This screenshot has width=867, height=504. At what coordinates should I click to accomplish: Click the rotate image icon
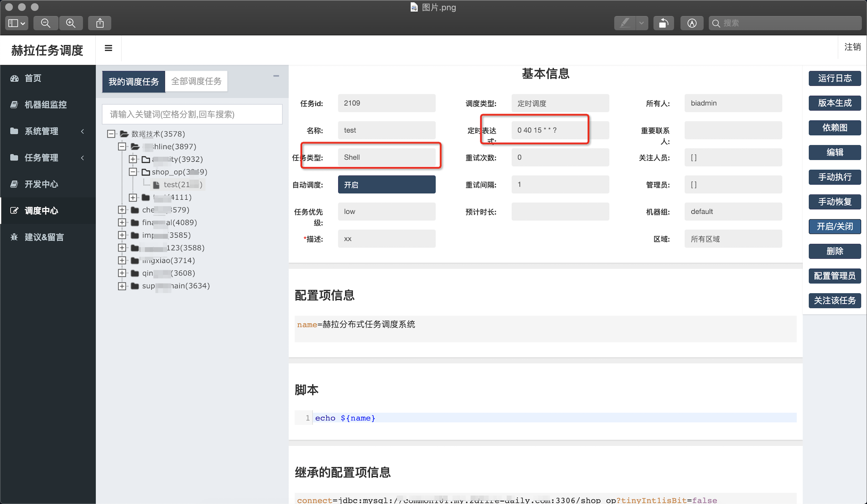[663, 23]
